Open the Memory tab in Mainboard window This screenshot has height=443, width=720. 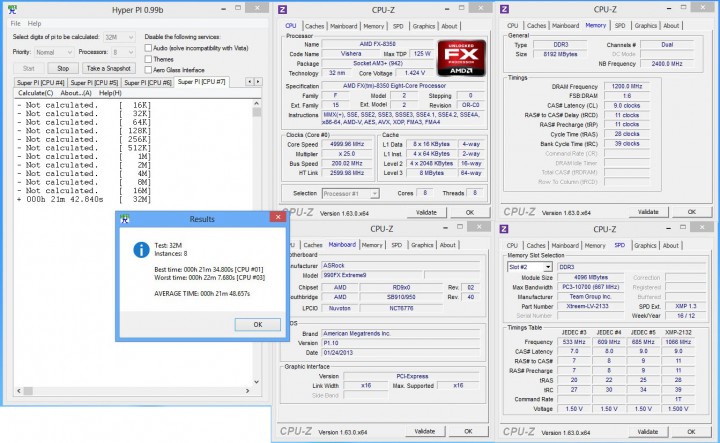(372, 245)
